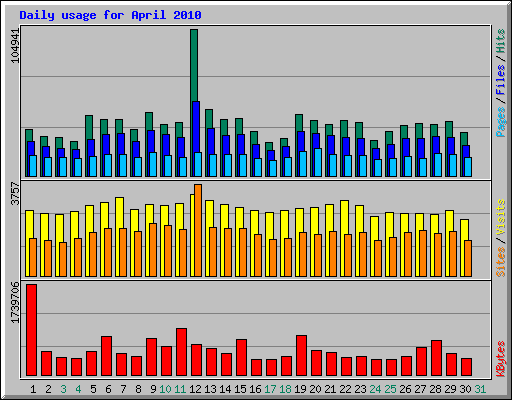This screenshot has height=400, width=512.
Task: Select day number 22 on the x-axis
Action: (x=345, y=389)
